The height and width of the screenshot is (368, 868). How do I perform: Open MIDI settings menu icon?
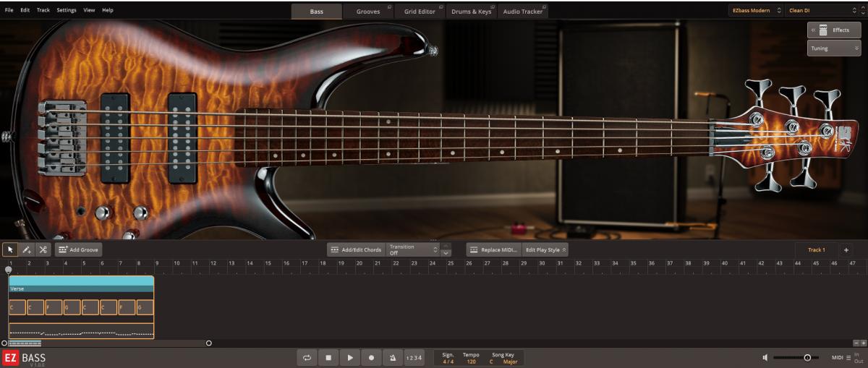(848, 358)
